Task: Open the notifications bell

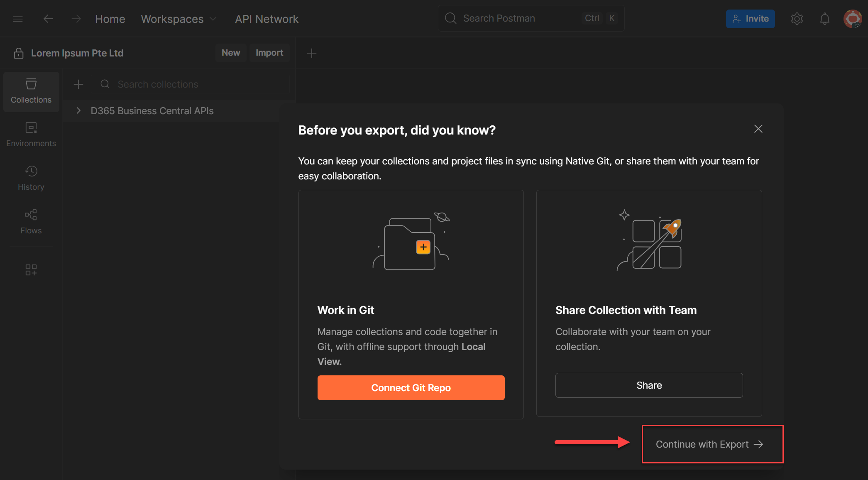Action: click(x=824, y=19)
